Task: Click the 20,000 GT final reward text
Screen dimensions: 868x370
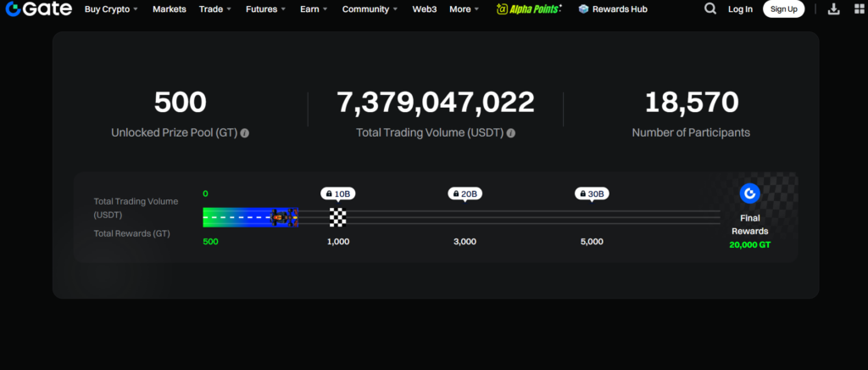Action: click(x=750, y=244)
